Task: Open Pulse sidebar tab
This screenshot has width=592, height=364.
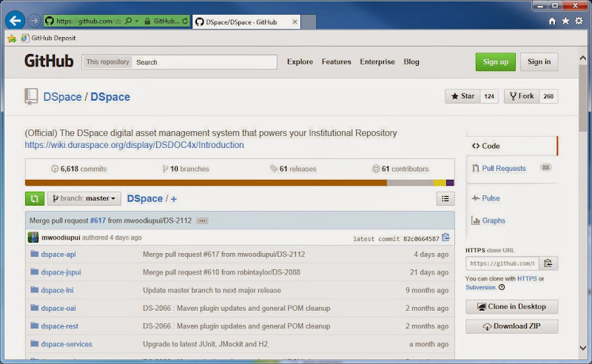Action: pyautogui.click(x=485, y=198)
